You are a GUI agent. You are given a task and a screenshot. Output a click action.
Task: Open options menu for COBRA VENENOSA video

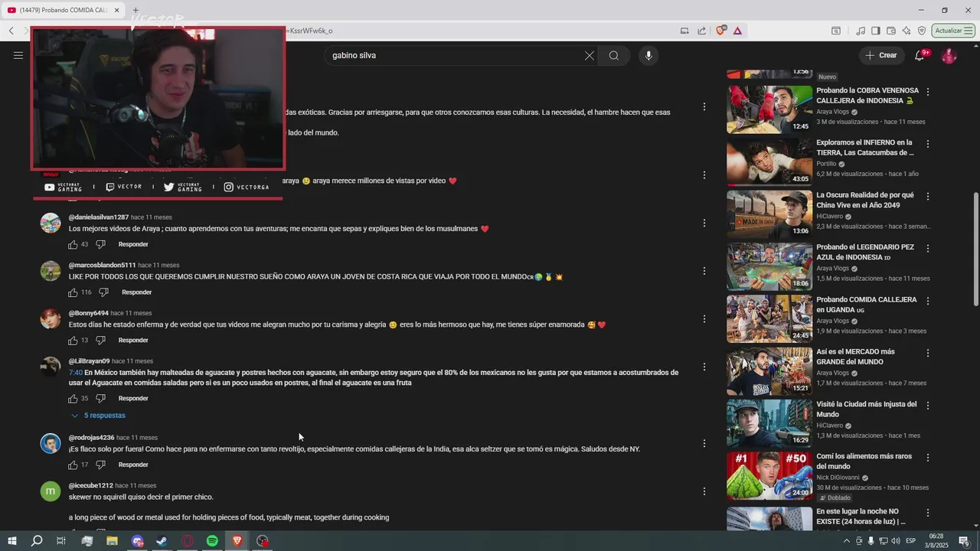pos(928,92)
